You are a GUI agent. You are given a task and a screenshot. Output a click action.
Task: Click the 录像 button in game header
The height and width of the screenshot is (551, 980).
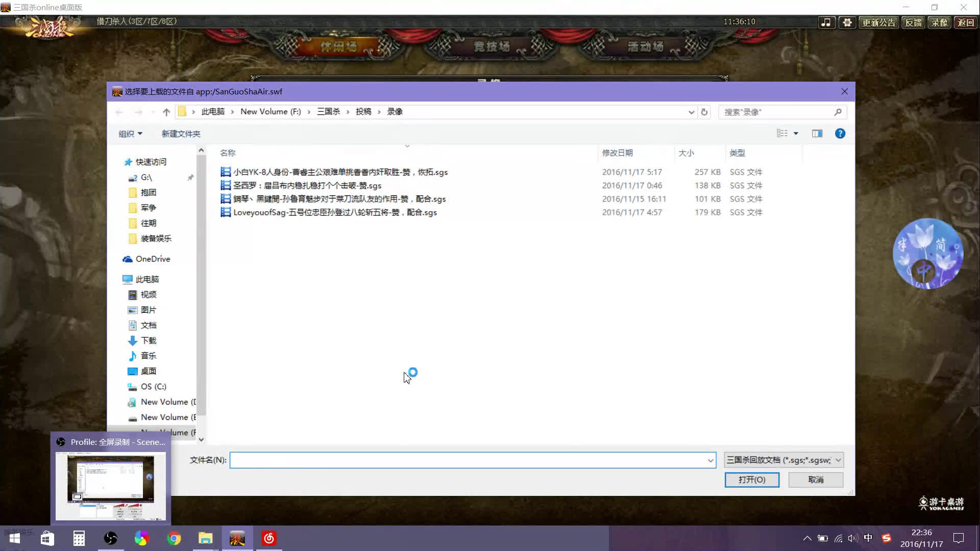[x=939, y=22]
